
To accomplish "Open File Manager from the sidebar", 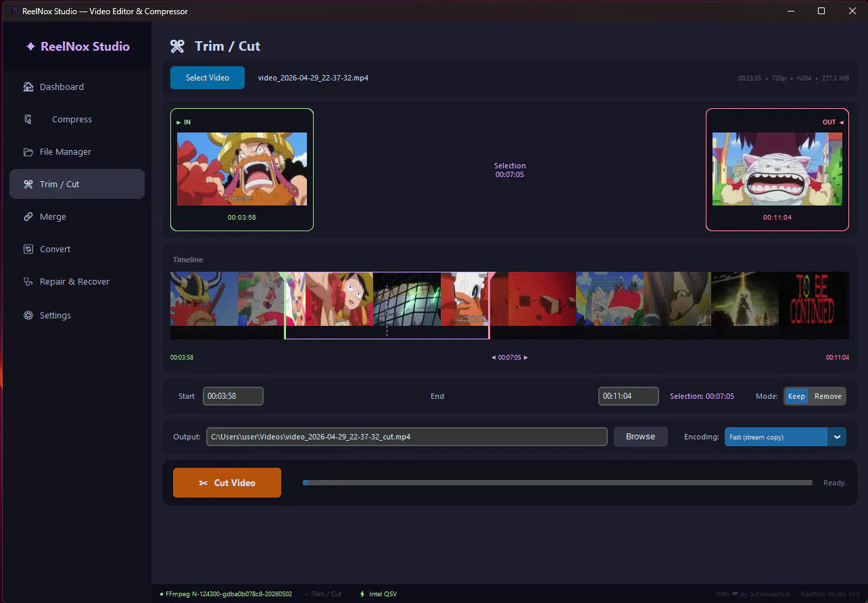I will 77,151.
